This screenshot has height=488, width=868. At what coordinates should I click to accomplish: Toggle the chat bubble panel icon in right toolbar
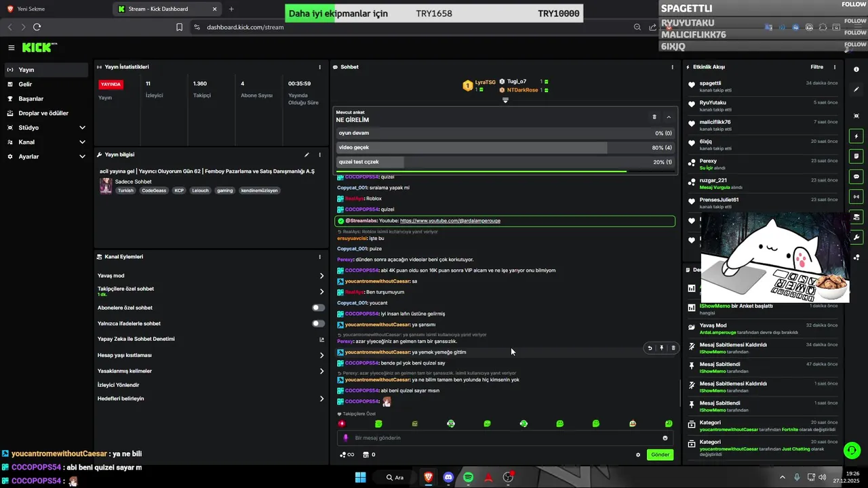coord(856,176)
